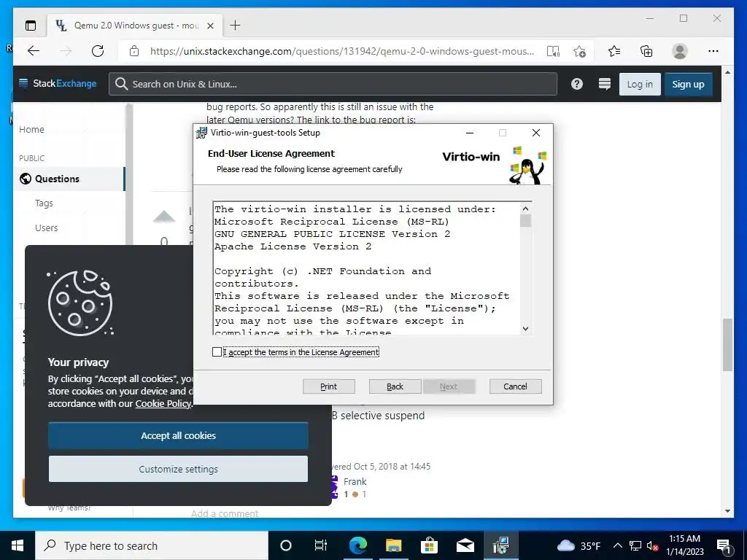Select the Qemu 2.0 Windows guest tab

[135, 26]
